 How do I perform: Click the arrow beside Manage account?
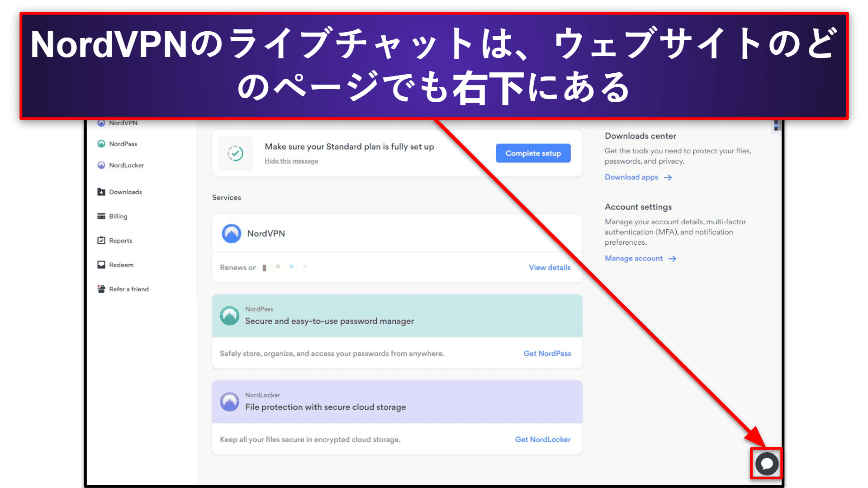point(672,259)
